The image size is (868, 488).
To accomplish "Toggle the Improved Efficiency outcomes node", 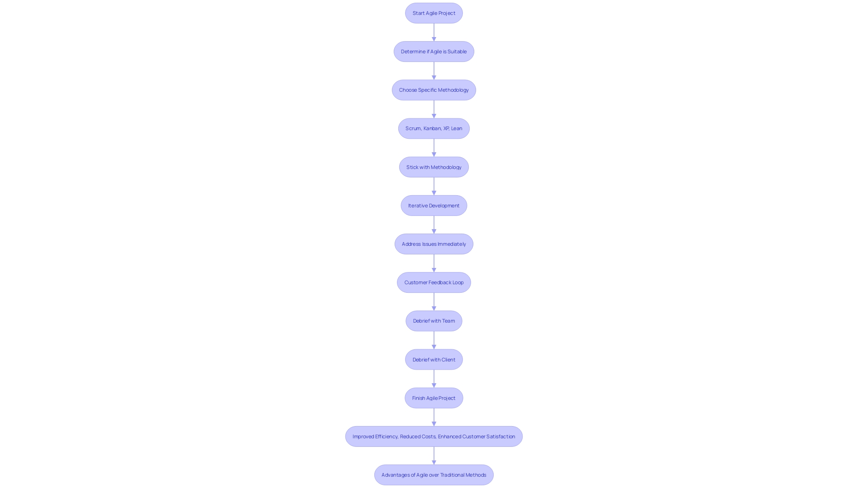I will pos(434,436).
